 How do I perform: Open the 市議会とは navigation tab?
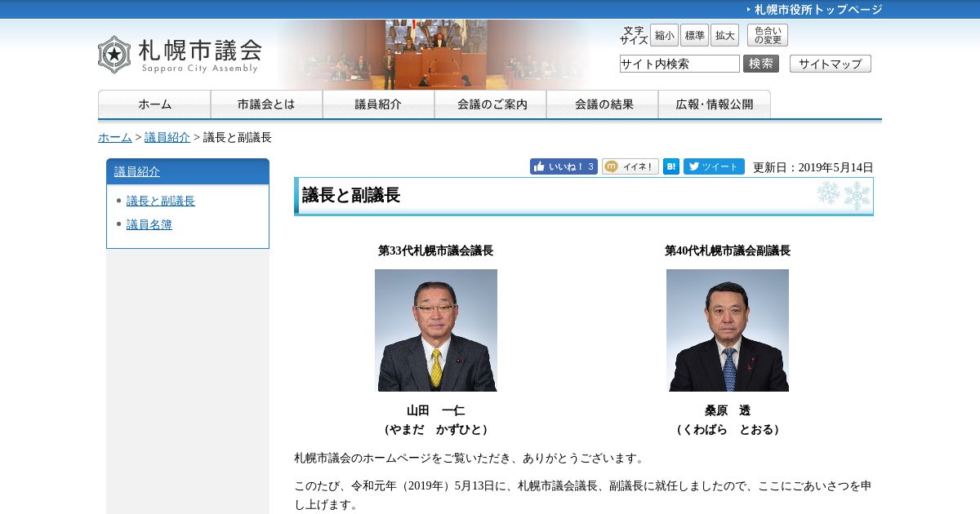click(x=266, y=104)
